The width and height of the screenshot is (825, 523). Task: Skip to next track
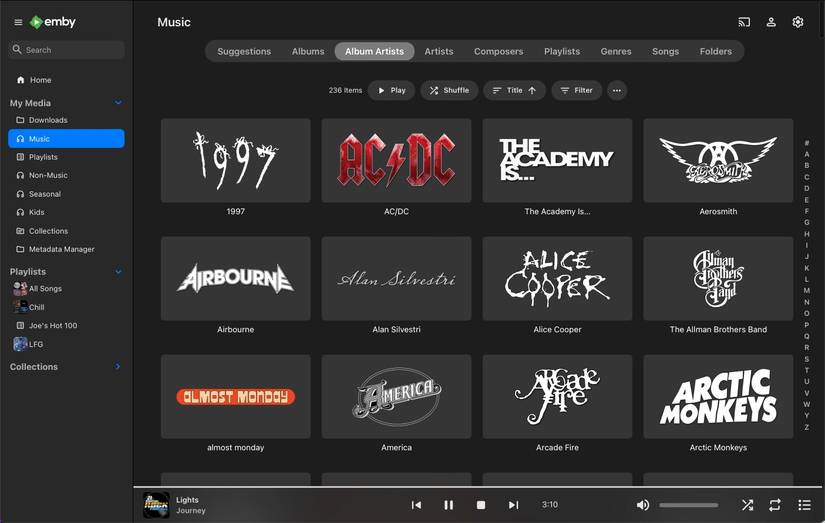coord(513,505)
